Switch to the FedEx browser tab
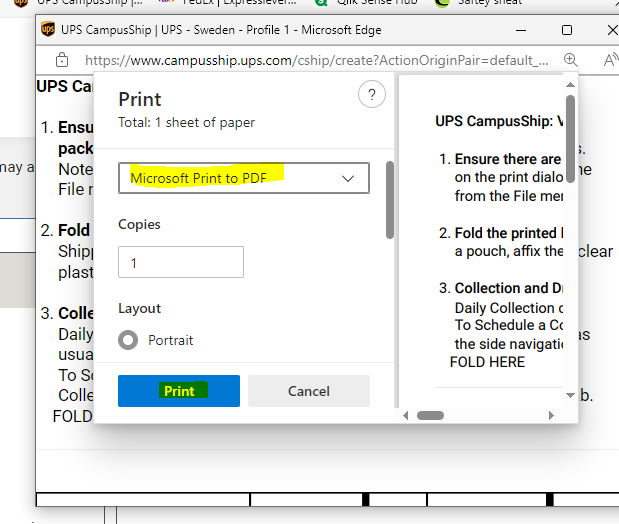This screenshot has width=619, height=524. pos(227,2)
